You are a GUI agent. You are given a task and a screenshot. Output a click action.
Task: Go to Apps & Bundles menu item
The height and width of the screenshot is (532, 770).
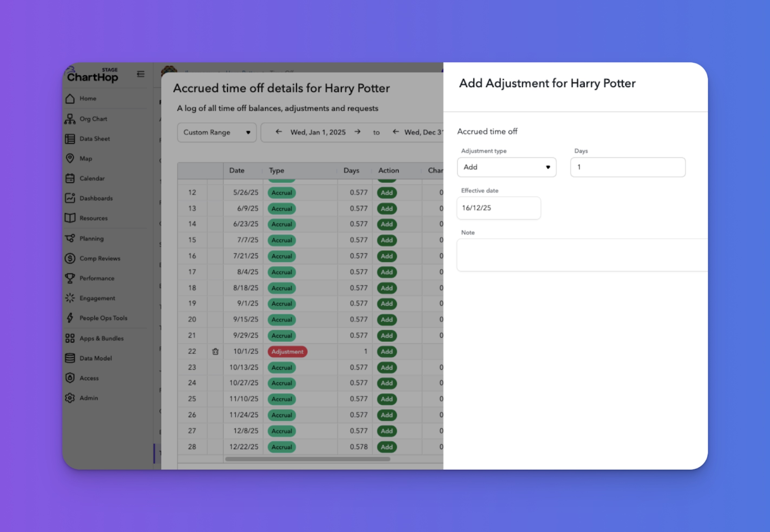101,338
